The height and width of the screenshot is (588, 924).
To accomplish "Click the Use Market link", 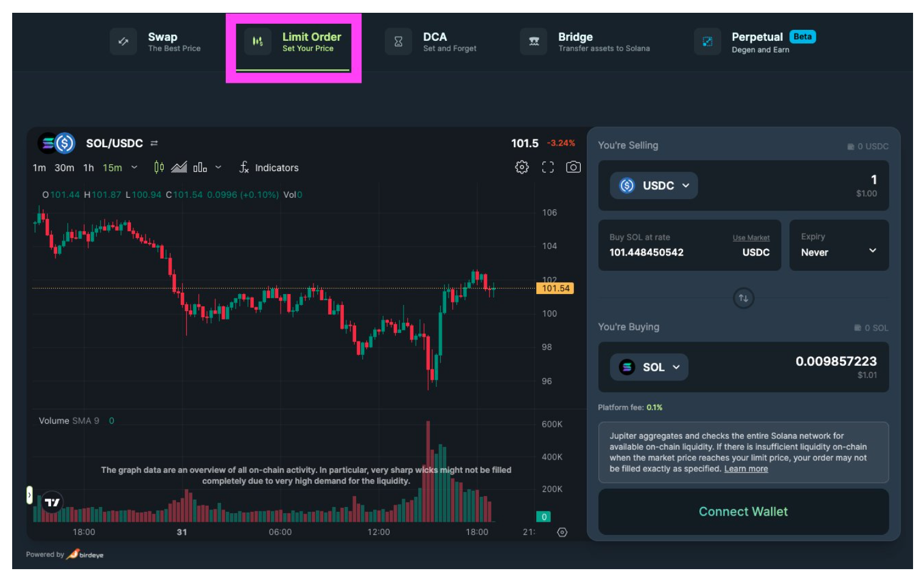I will coord(751,238).
